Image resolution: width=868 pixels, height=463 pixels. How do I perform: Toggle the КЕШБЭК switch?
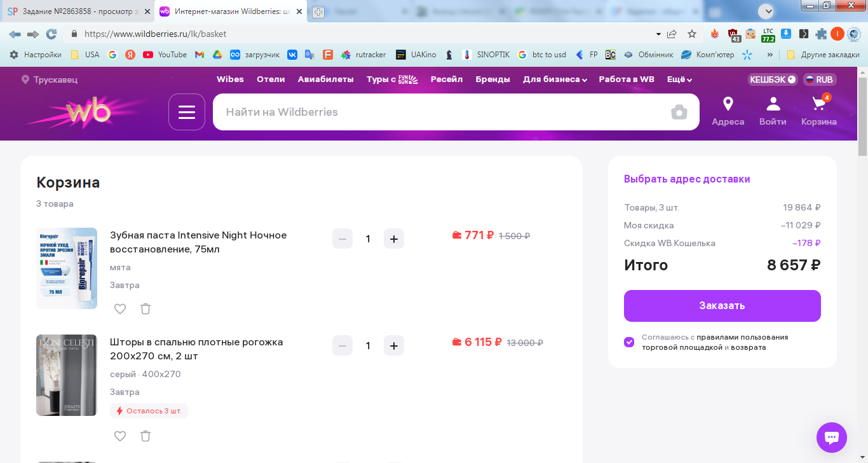[773, 79]
